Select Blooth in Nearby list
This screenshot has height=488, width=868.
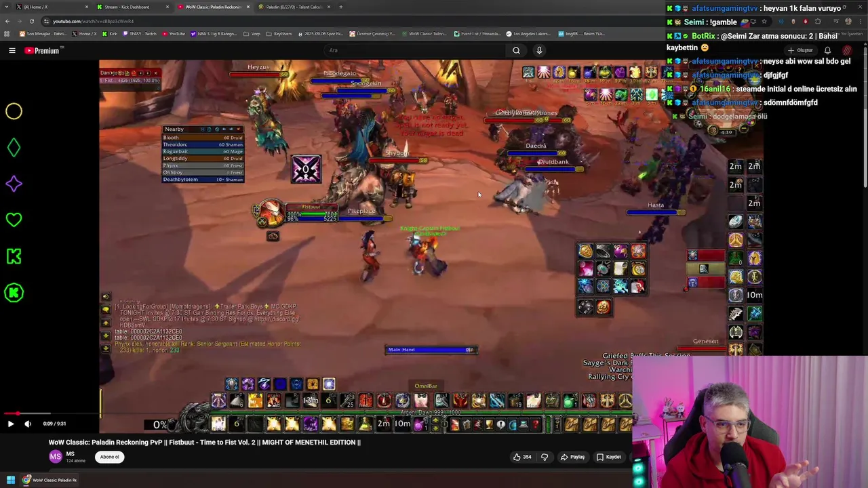coord(202,138)
